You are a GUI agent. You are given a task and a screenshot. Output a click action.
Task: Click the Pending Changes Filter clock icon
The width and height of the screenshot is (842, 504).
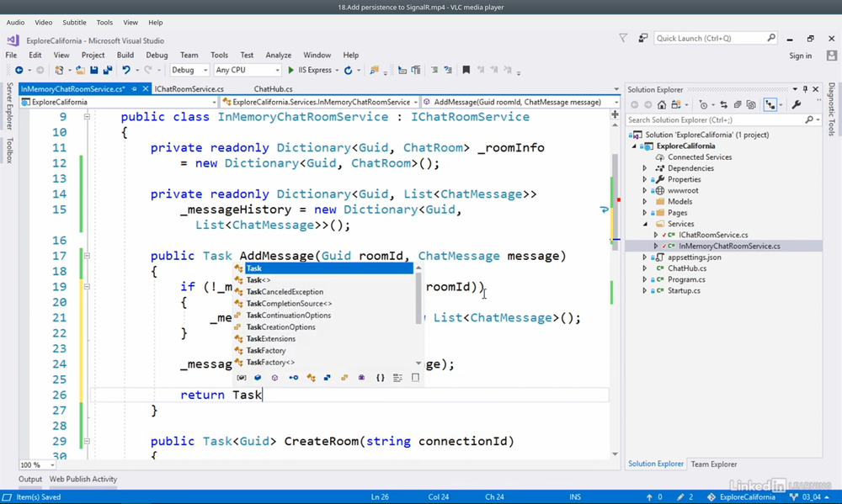[703, 104]
